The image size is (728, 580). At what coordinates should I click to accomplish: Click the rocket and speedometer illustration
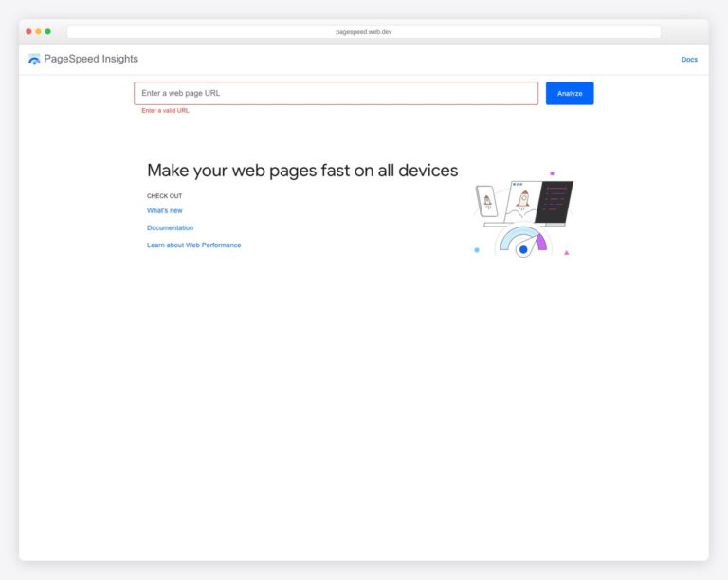(x=523, y=214)
